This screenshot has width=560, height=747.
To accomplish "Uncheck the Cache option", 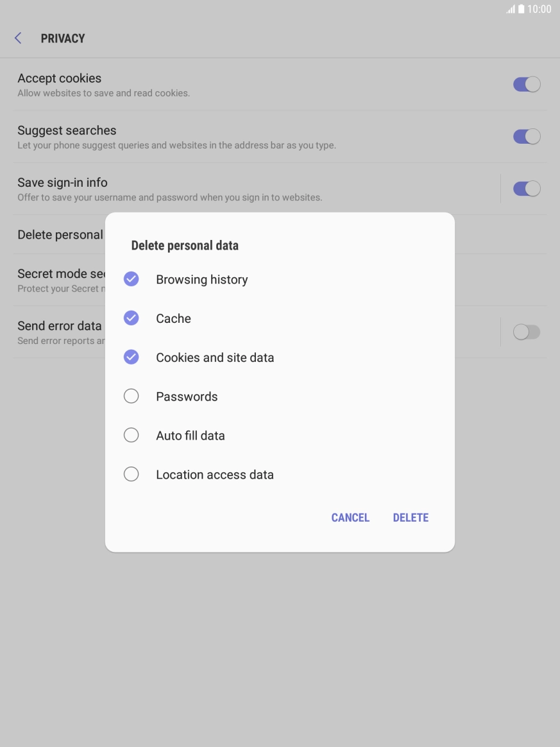I will click(x=131, y=318).
